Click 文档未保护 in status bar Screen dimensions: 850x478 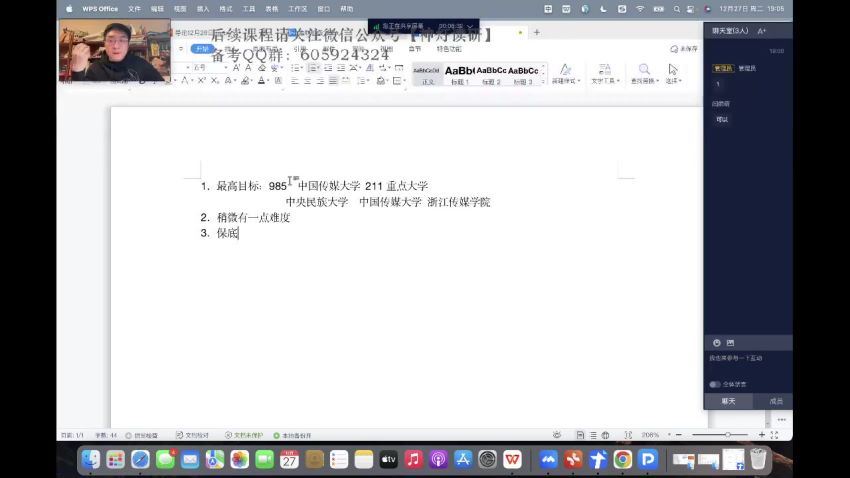point(244,435)
